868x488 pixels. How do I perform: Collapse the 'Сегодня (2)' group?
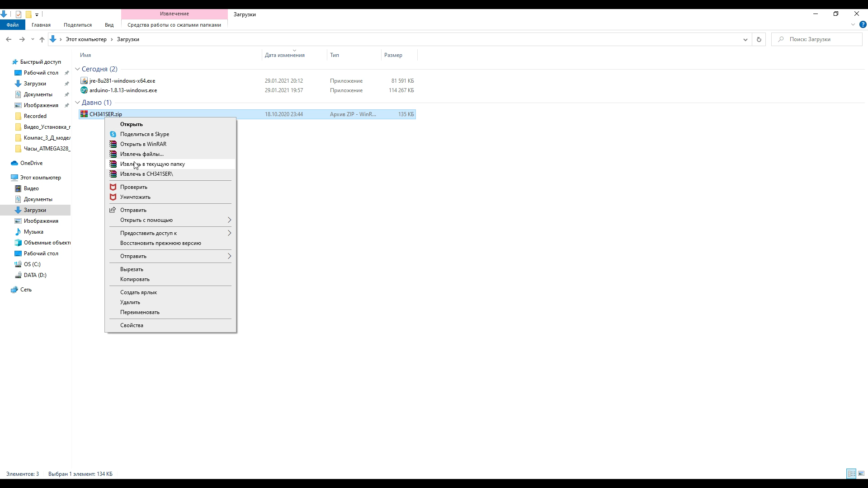(77, 69)
